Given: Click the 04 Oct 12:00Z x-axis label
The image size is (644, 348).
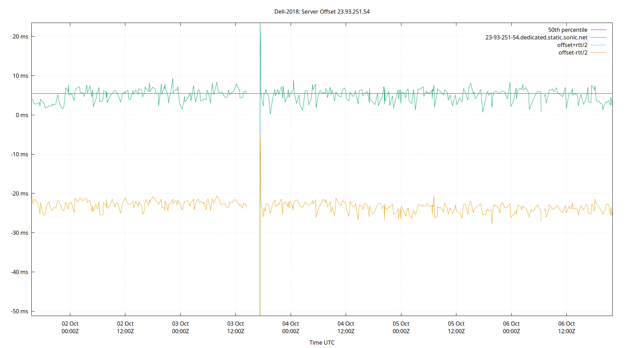Looking at the screenshot, I should tap(346, 327).
